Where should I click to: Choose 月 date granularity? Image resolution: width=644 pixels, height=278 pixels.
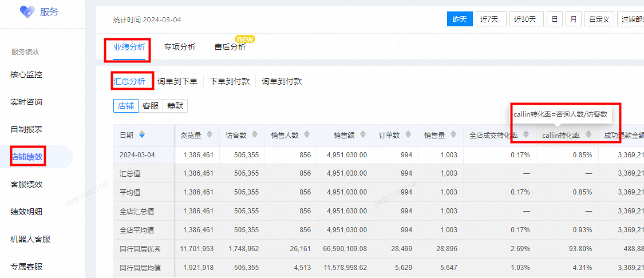(574, 19)
